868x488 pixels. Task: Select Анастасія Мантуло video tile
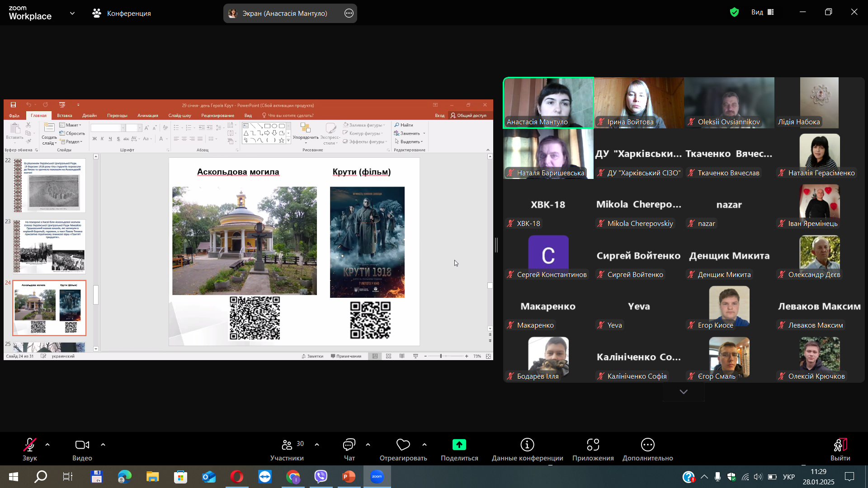pyautogui.click(x=548, y=103)
